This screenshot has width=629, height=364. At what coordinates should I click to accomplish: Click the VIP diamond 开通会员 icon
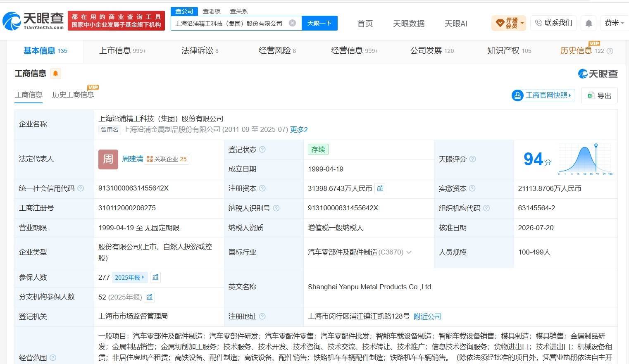[x=500, y=23]
